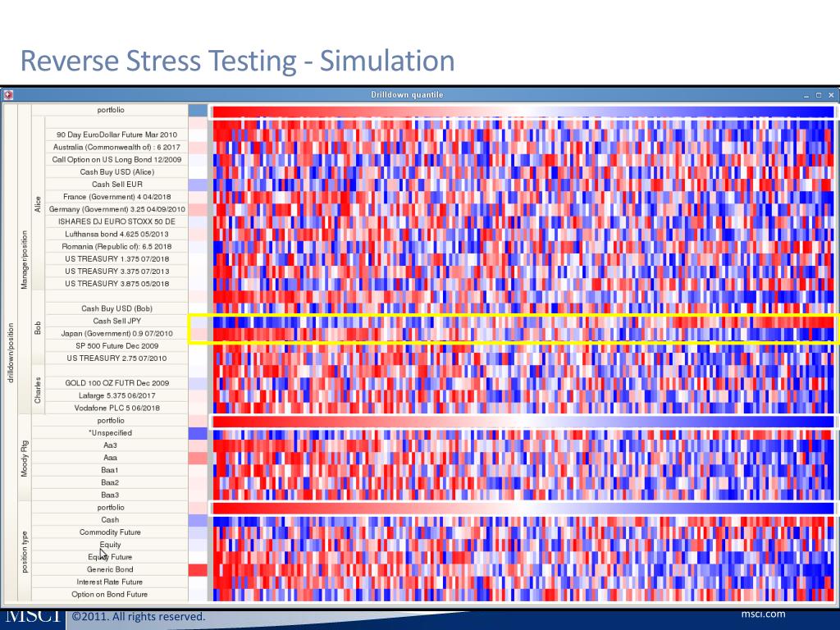Select the *Unspecified rating label

tap(111, 433)
